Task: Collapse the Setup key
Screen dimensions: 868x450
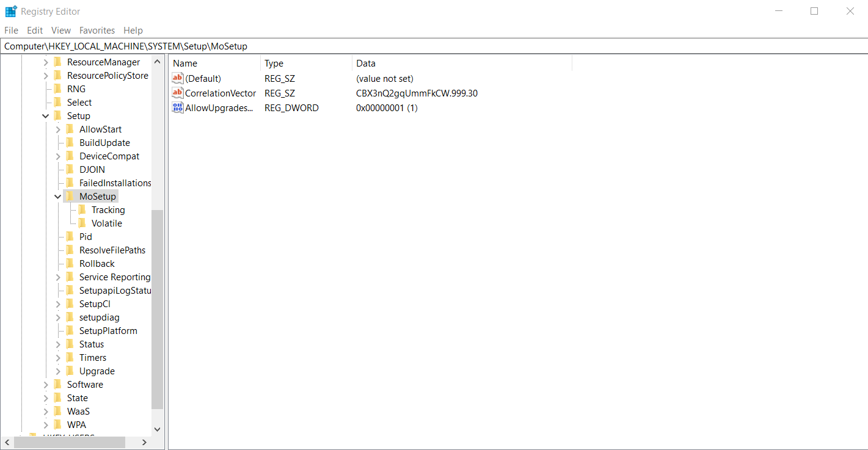Action: (45, 115)
